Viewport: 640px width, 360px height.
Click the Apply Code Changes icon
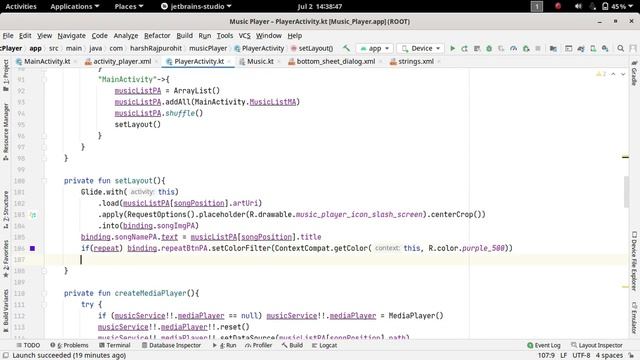[477, 48]
